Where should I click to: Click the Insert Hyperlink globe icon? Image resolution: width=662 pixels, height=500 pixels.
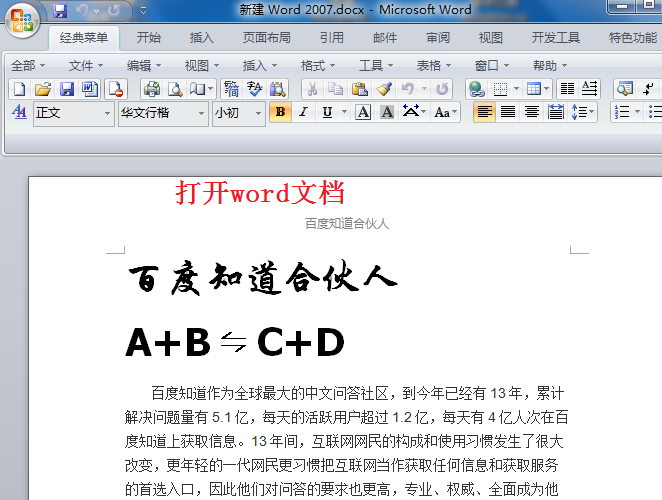476,89
